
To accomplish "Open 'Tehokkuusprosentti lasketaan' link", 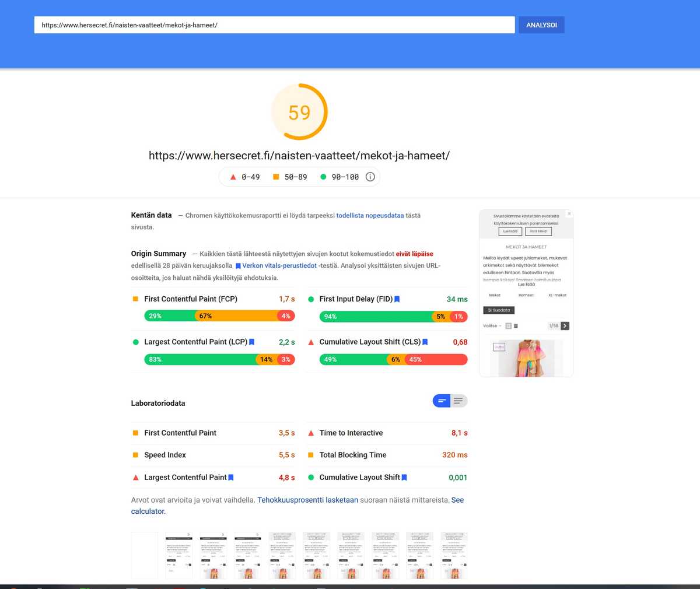I will click(307, 500).
